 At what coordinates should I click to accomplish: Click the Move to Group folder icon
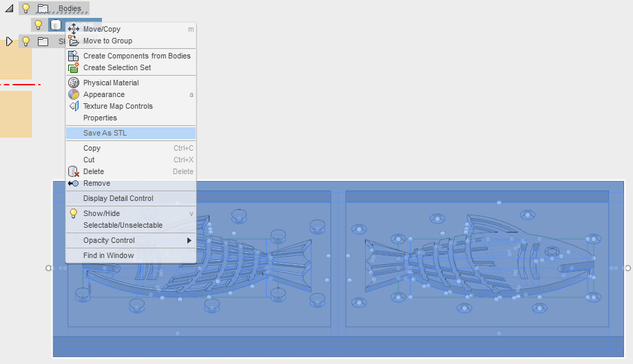click(x=74, y=41)
